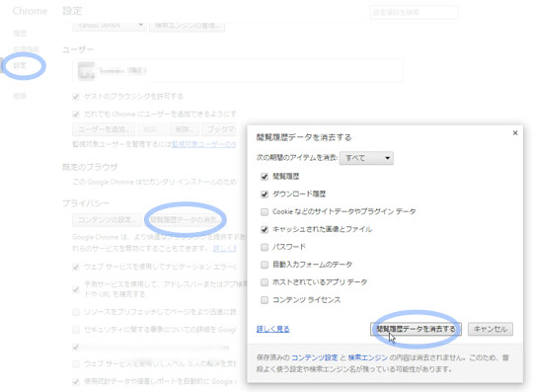Open the 詳しく見る link in dialog
Image resolution: width=533 pixels, height=392 pixels.
tap(273, 329)
